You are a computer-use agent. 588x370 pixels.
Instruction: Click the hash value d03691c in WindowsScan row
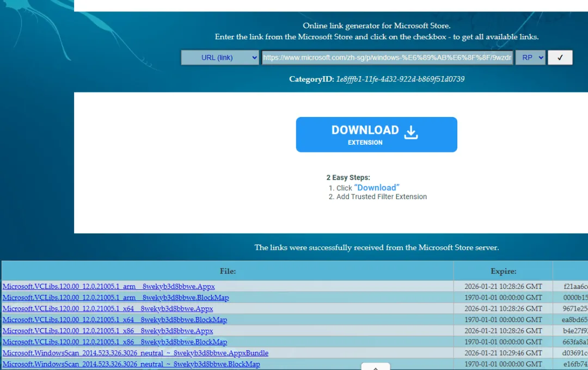tap(575, 353)
